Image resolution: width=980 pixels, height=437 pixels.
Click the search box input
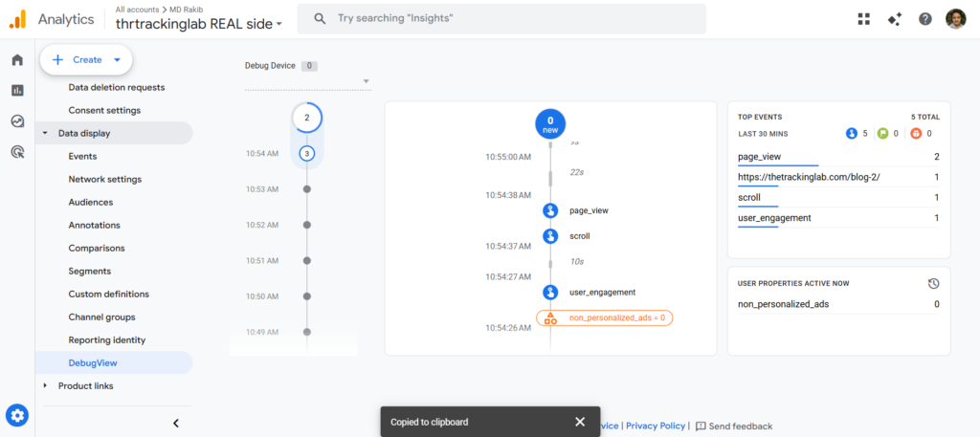click(x=501, y=19)
